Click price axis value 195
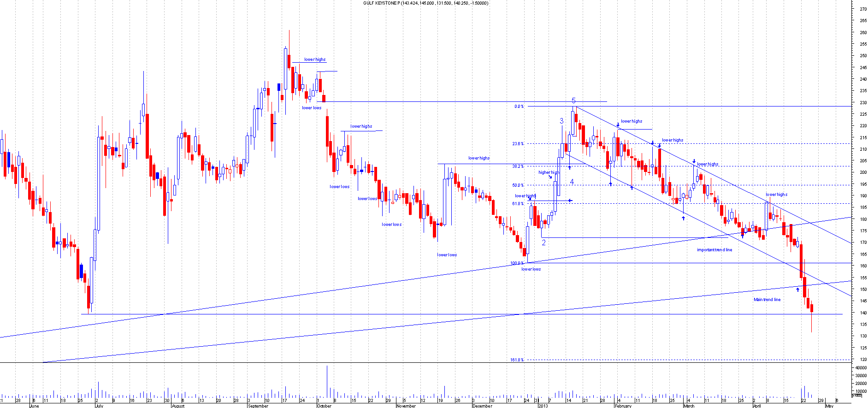 click(x=863, y=184)
